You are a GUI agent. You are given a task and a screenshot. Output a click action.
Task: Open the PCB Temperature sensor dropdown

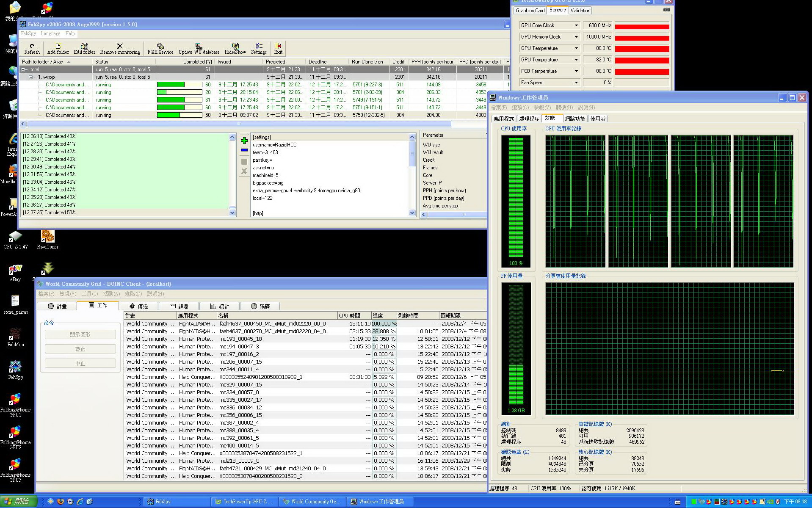(576, 71)
